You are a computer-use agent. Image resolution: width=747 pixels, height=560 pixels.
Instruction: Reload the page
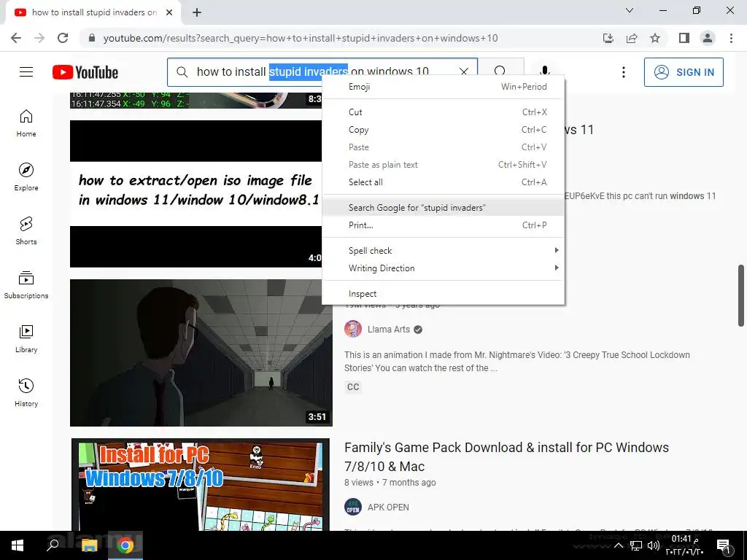coord(63,38)
